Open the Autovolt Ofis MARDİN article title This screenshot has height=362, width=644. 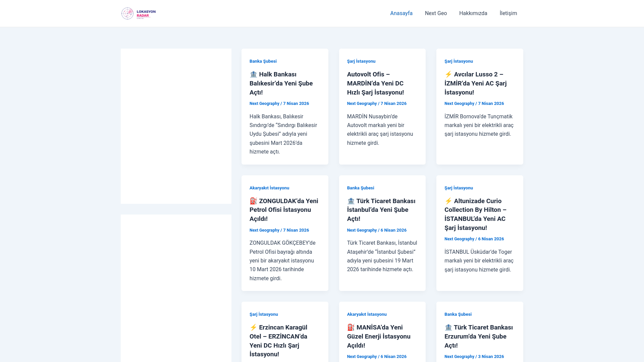click(375, 83)
